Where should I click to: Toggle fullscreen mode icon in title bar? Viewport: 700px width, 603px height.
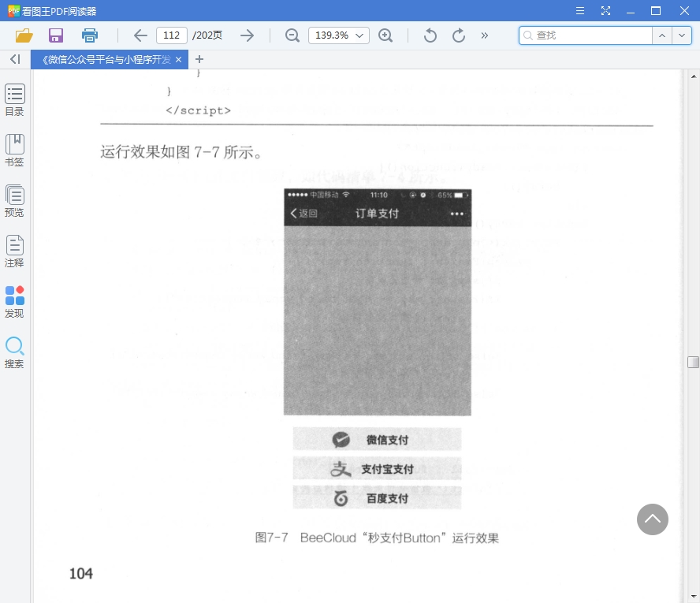(x=605, y=11)
